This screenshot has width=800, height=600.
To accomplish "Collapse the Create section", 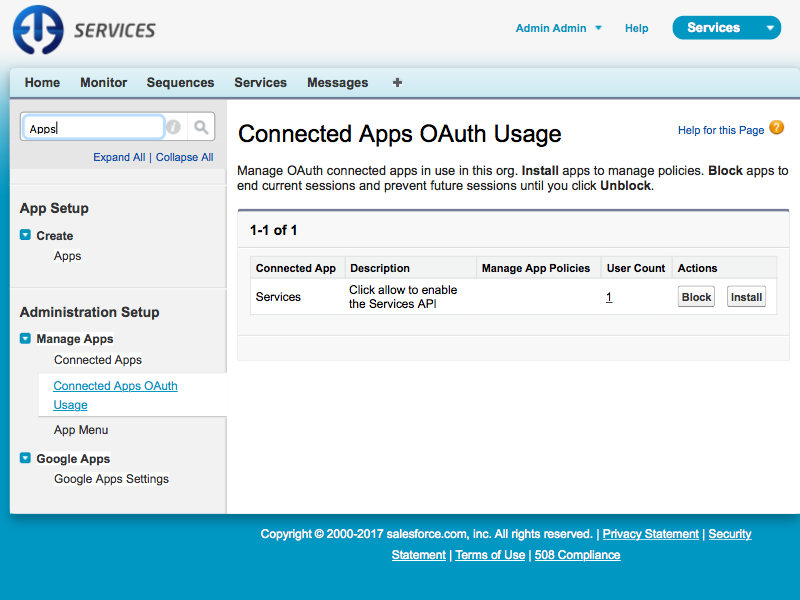I will coord(25,235).
